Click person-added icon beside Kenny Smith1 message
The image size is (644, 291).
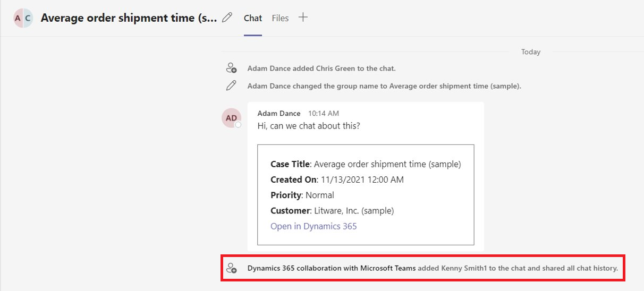coord(231,268)
